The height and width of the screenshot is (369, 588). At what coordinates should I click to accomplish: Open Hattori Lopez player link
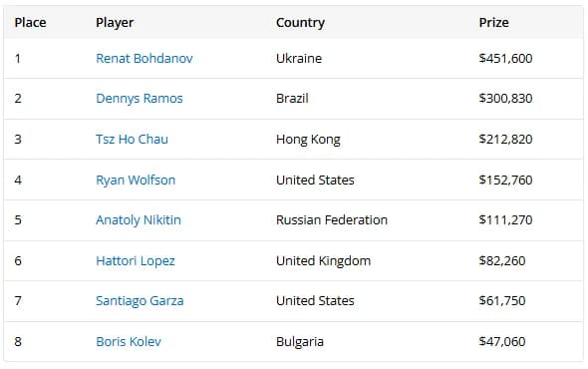click(136, 261)
